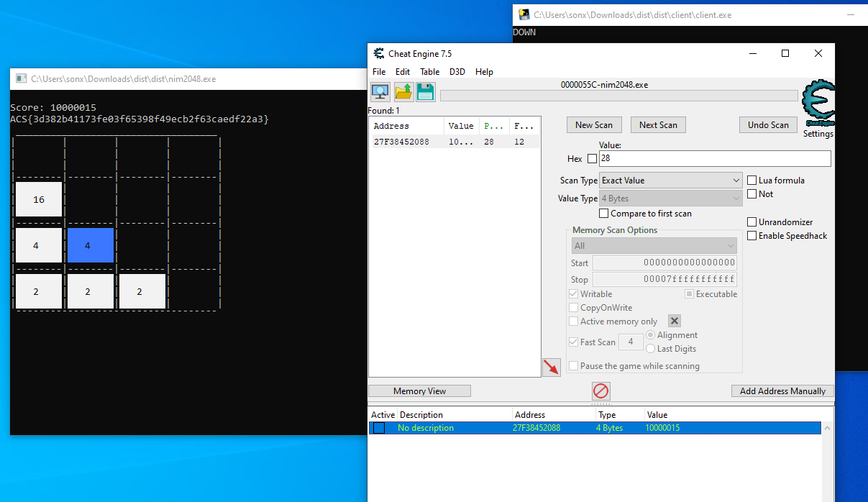
Task: Open Memory View
Action: 419,391
